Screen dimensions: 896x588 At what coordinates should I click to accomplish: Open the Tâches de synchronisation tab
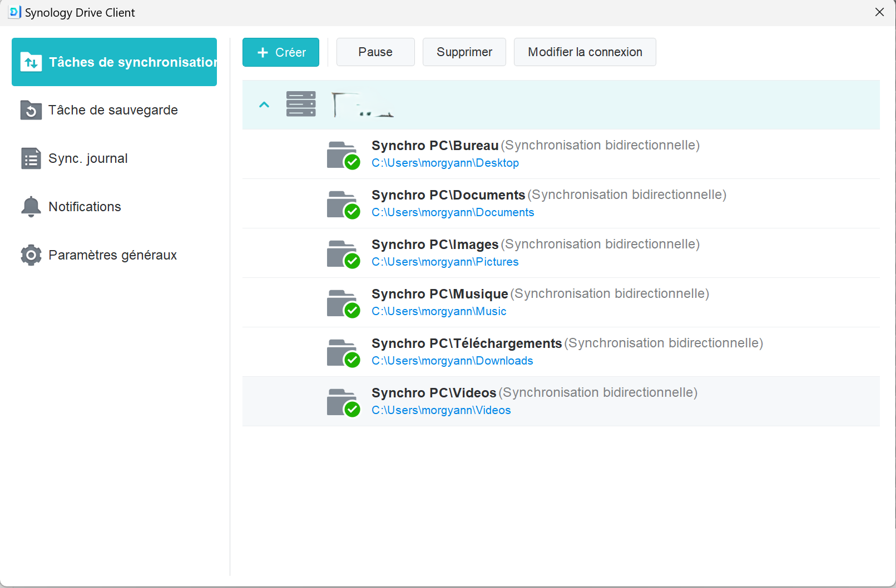tap(114, 62)
